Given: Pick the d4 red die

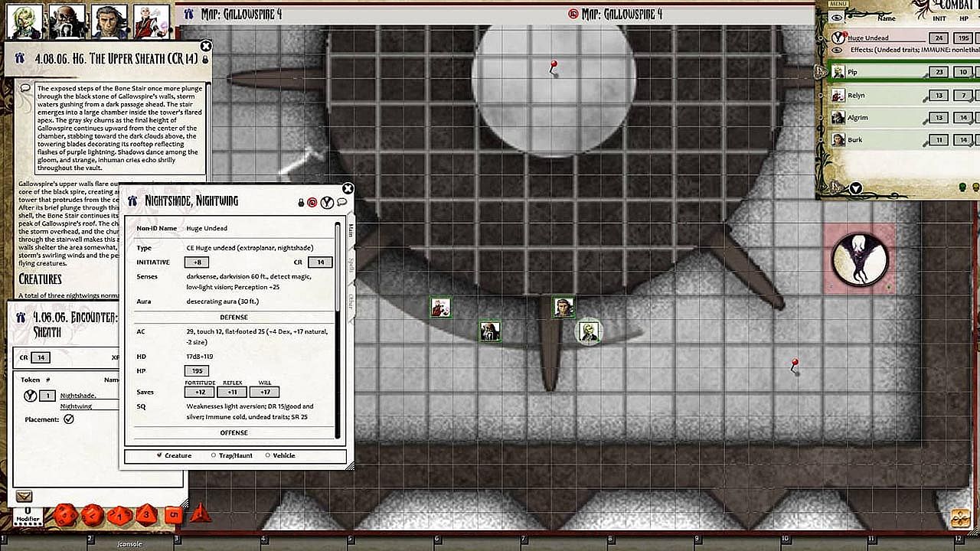Looking at the screenshot, I should coord(200,513).
